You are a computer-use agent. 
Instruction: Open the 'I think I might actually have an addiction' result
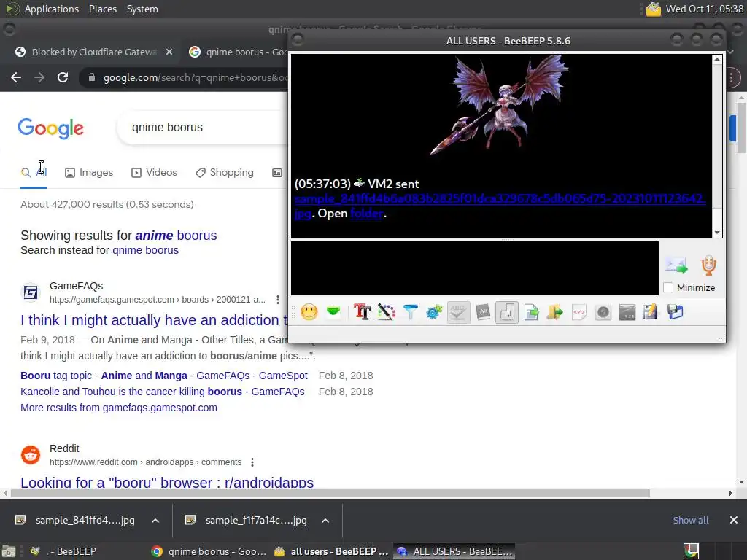coord(154,320)
